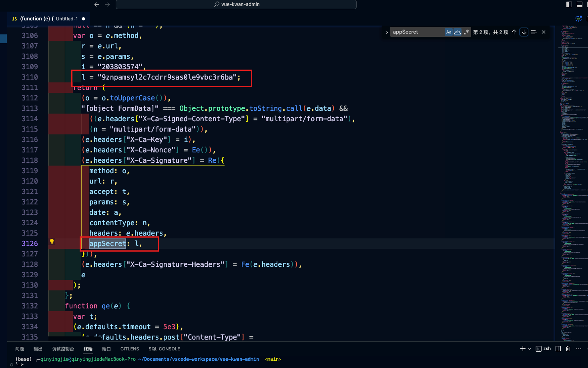Open the terminal launch profile dropdown chevron

pyautogui.click(x=529, y=349)
